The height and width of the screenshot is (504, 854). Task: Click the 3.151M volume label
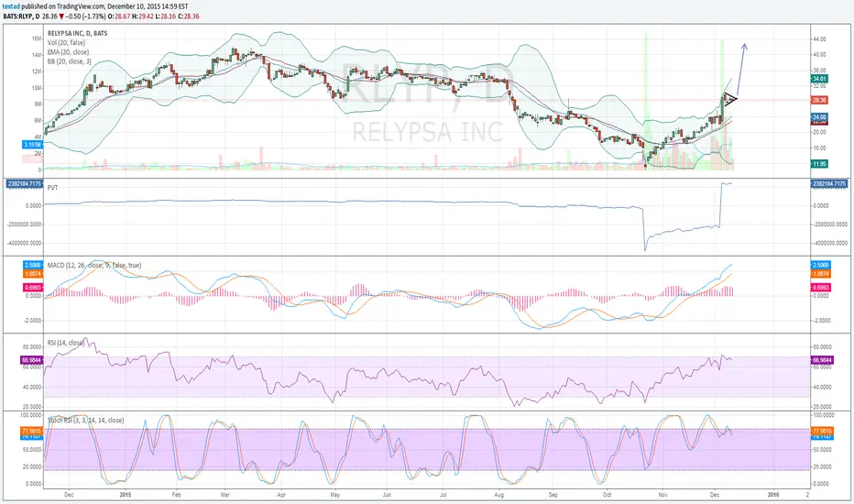coord(33,145)
